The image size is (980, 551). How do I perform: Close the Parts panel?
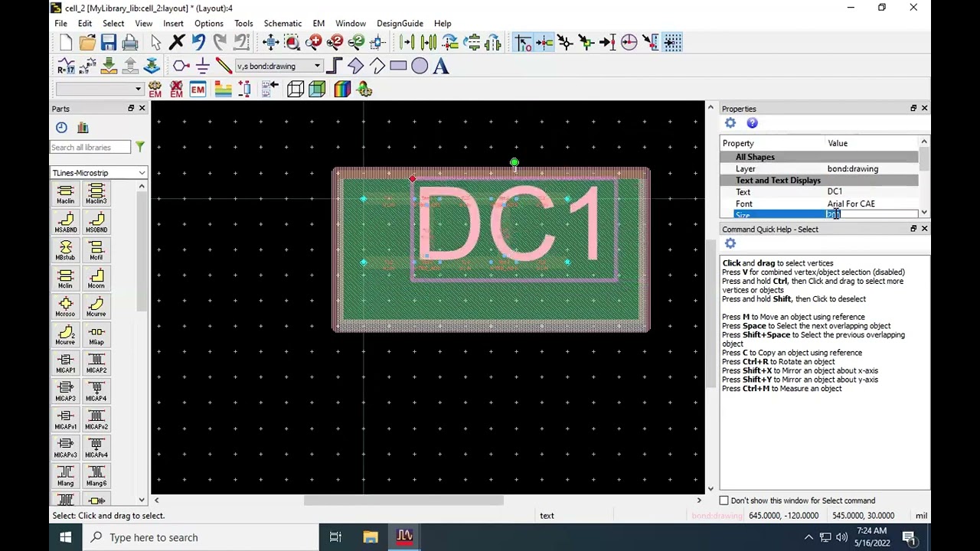click(142, 109)
